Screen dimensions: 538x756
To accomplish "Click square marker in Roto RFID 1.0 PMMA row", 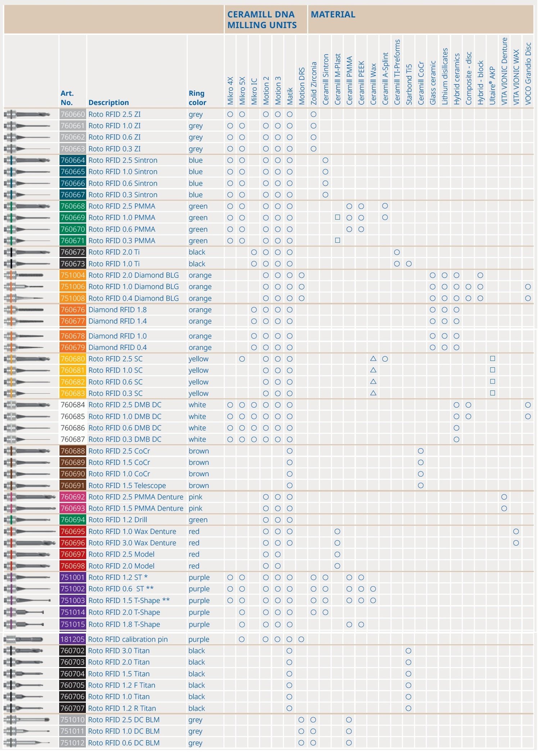I will point(337,217).
